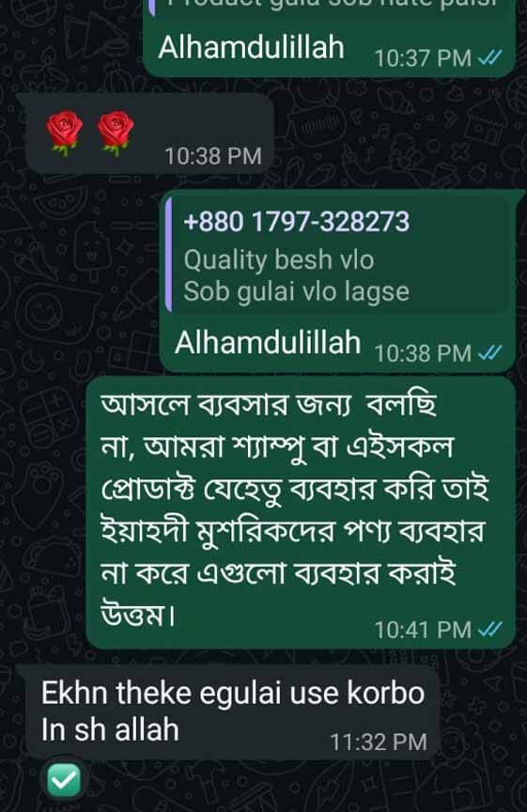The width and height of the screenshot is (527, 812).
Task: Tap the 10:41 PM timestamp
Action: pos(423,631)
